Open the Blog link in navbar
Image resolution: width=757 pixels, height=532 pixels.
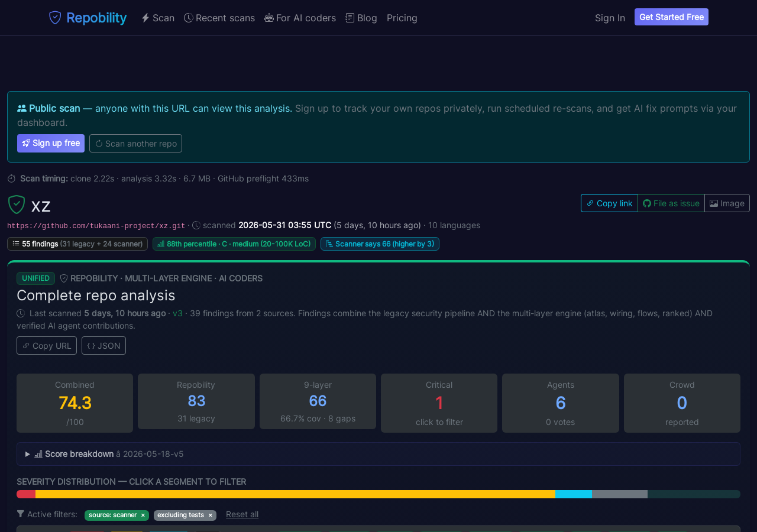click(x=361, y=18)
